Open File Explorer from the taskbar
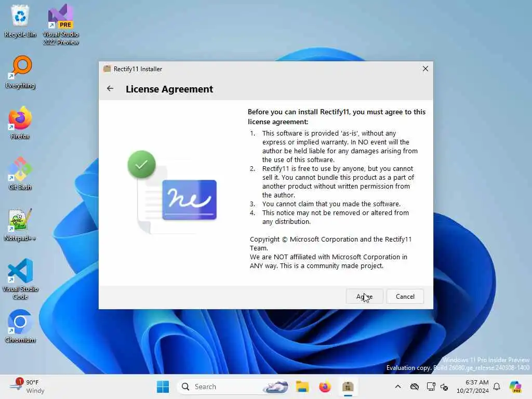The width and height of the screenshot is (532, 399). (x=302, y=387)
